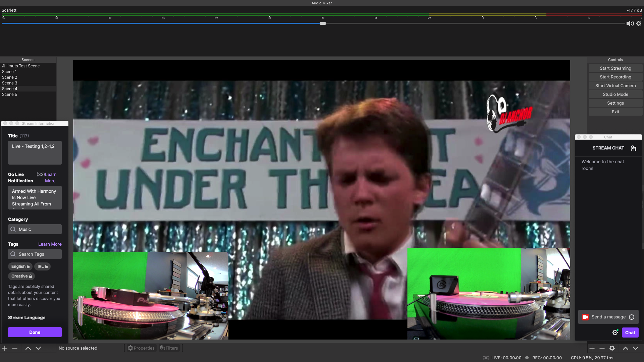Click the red camera icon in chat box
644x362 pixels.
click(x=585, y=317)
